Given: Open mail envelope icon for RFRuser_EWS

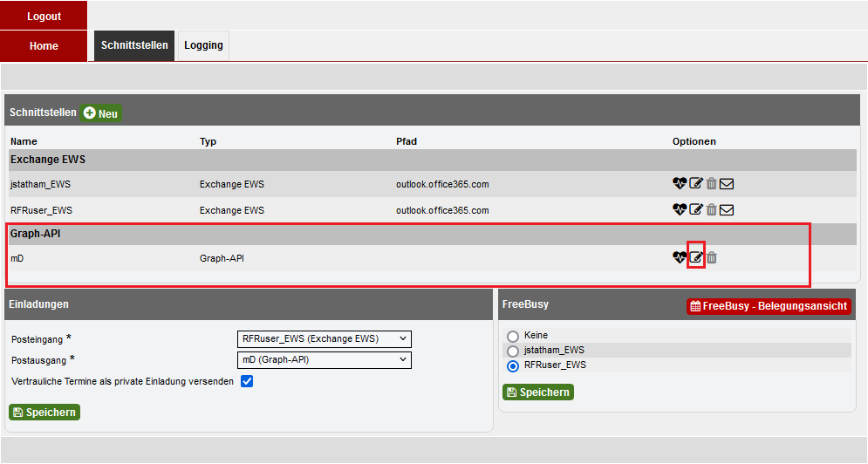Looking at the screenshot, I should coord(727,210).
